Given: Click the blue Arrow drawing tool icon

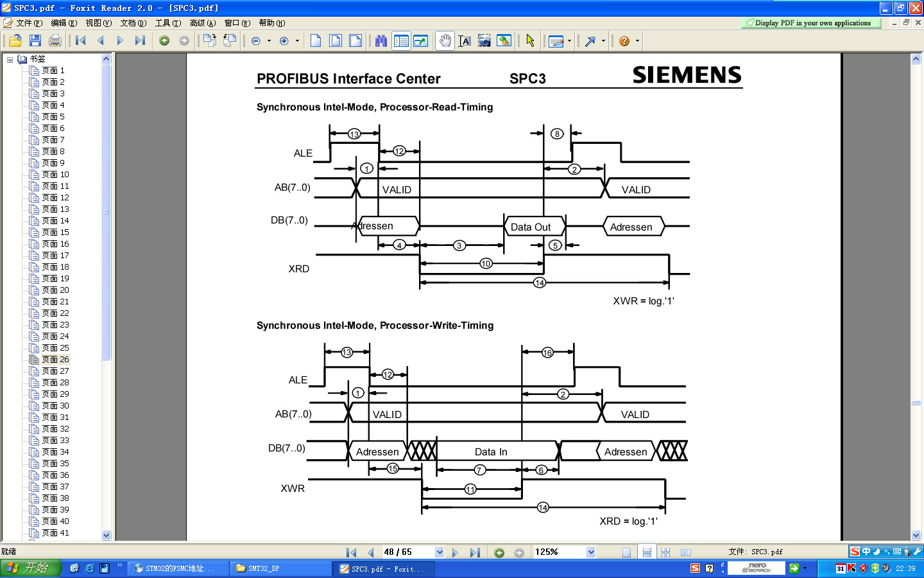Looking at the screenshot, I should 590,40.
